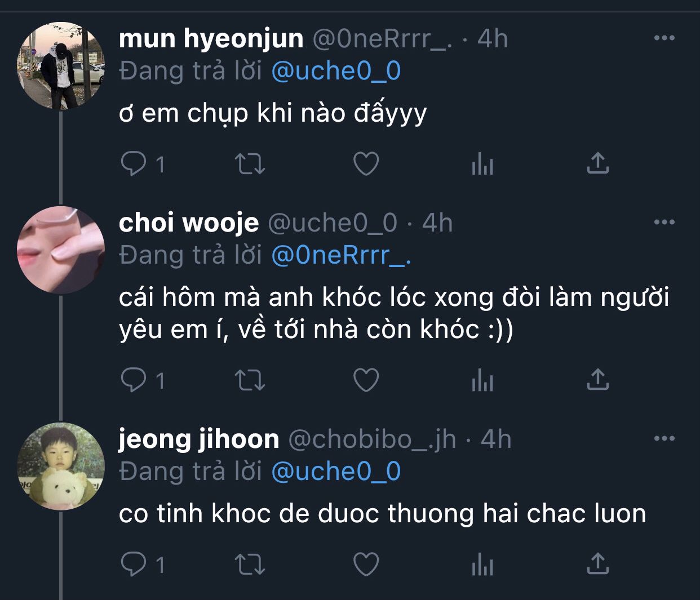Retweet mun hyeonjun's tweet
The width and height of the screenshot is (700, 600).
click(250, 164)
